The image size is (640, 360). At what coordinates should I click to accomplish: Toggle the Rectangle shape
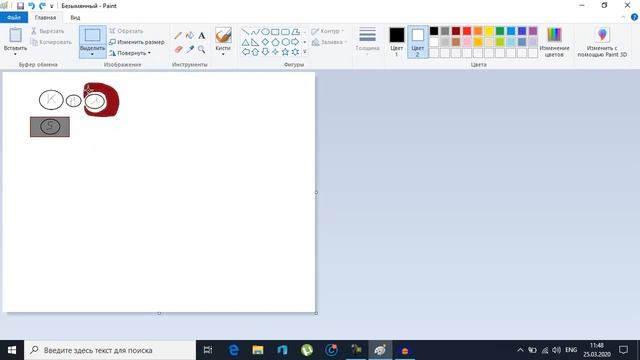(x=275, y=31)
